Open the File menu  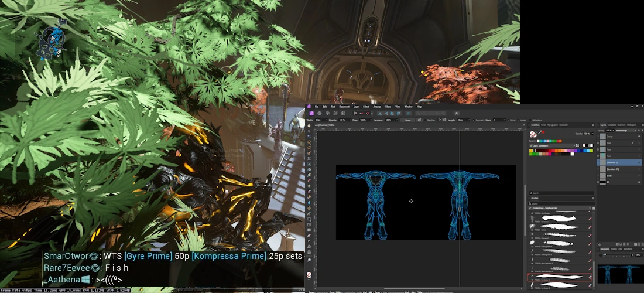[317, 107]
